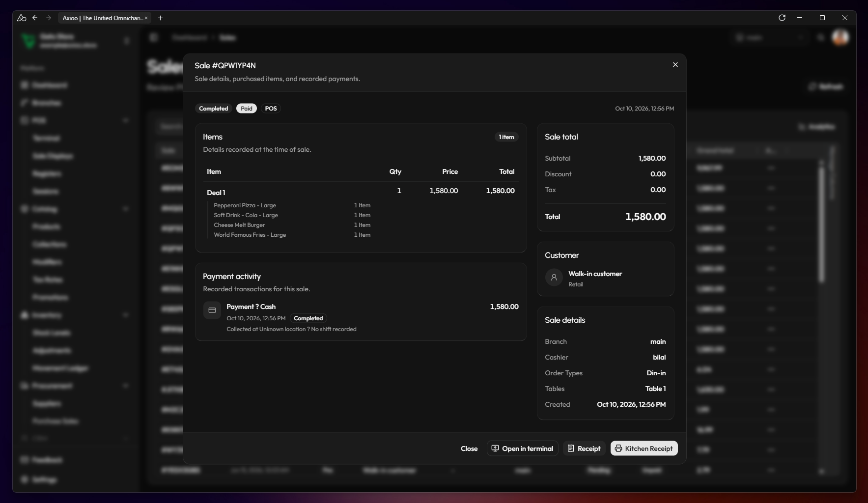Click the printer icon in Kitchen Receipt

(x=618, y=448)
